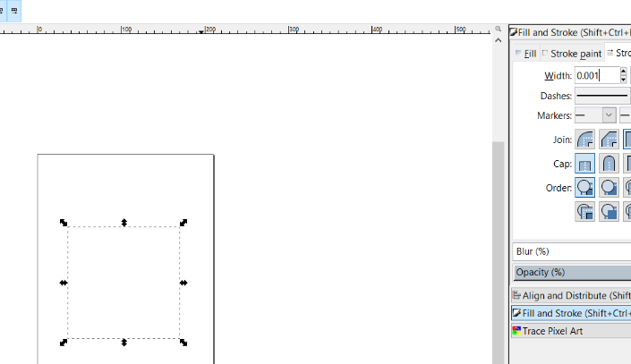Switch to the Fill tab
Image resolution: width=631 pixels, height=364 pixels.
pyautogui.click(x=525, y=54)
